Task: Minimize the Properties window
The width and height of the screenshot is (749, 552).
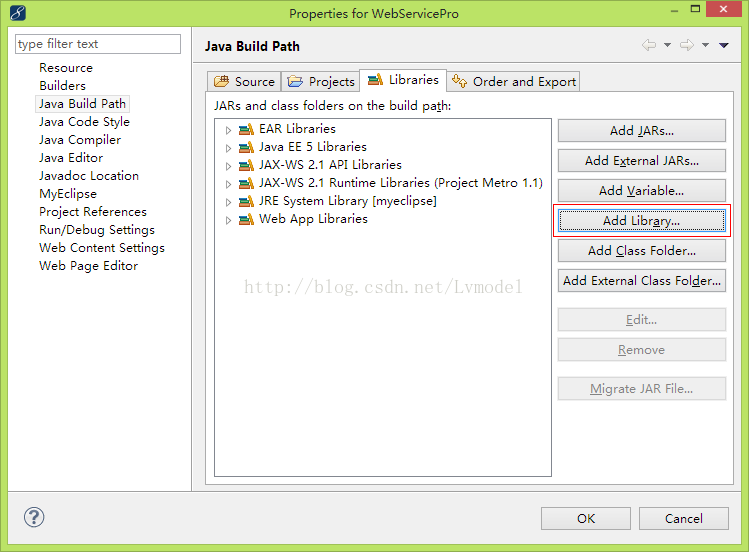Action: pos(674,11)
